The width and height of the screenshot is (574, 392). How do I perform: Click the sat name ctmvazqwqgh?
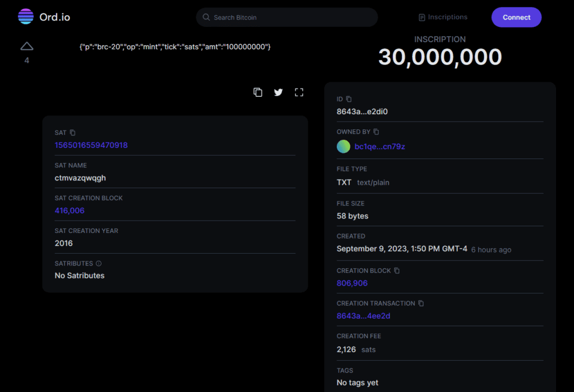(x=80, y=178)
